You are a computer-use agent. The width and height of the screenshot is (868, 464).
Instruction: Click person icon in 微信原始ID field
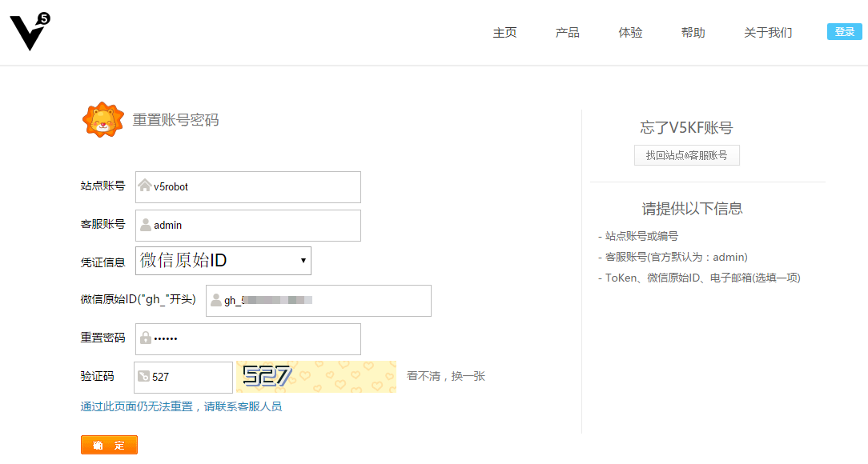click(216, 300)
